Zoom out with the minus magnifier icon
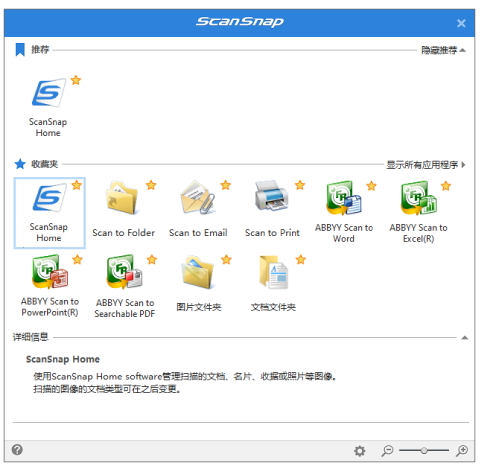480x470 pixels. (x=387, y=451)
